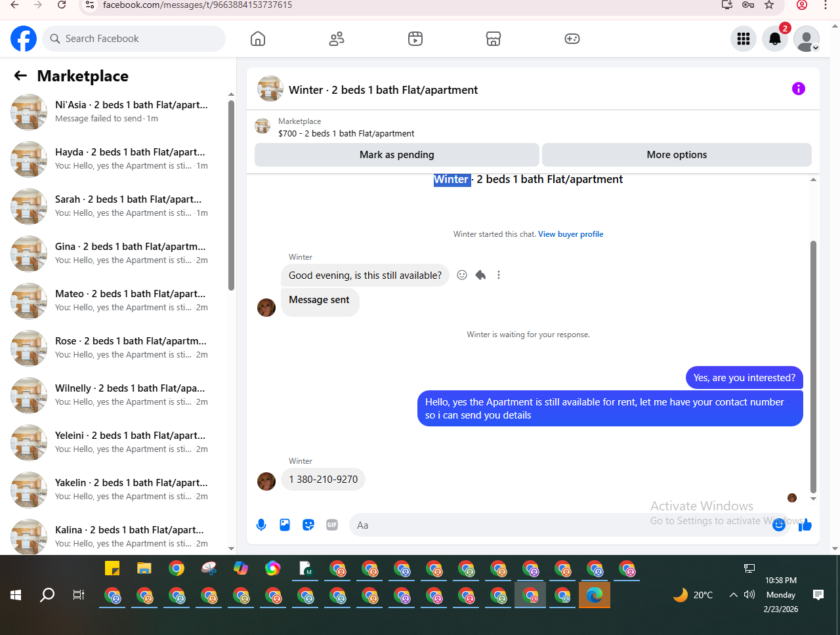Send a thumbs-up like
Image resolution: width=840 pixels, height=635 pixels.
click(805, 525)
